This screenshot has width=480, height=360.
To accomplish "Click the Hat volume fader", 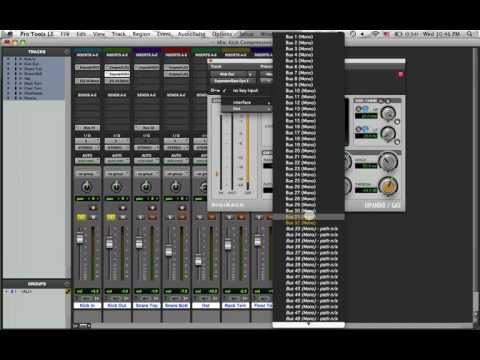I will point(198,260).
